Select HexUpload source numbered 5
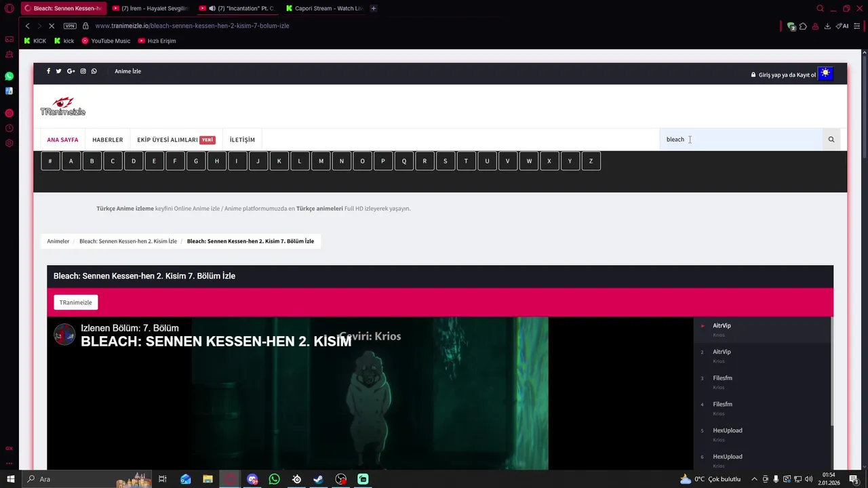The width and height of the screenshot is (868, 488). coord(763,435)
